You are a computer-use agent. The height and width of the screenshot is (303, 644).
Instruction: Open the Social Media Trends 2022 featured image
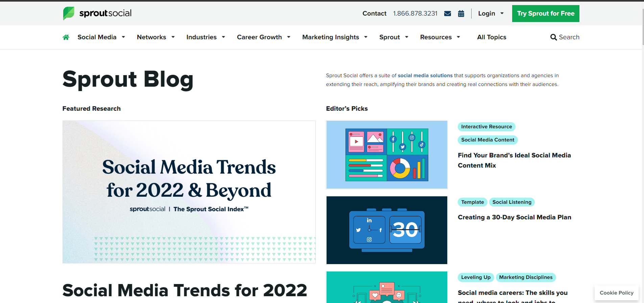[189, 192]
